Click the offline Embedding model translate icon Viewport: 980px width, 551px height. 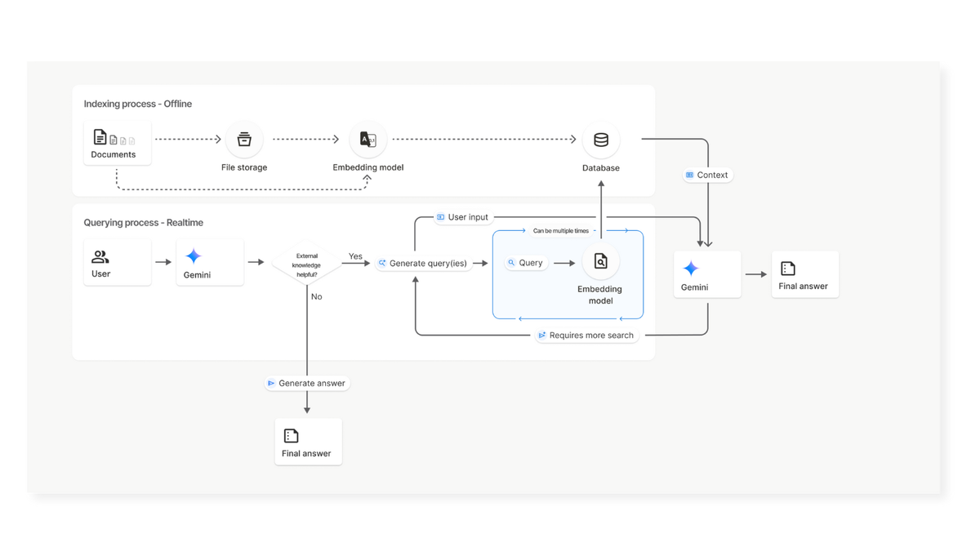pos(368,140)
